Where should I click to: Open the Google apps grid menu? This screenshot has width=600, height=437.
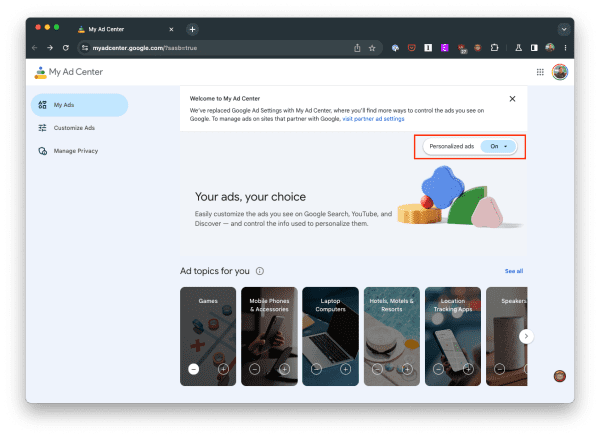point(540,72)
